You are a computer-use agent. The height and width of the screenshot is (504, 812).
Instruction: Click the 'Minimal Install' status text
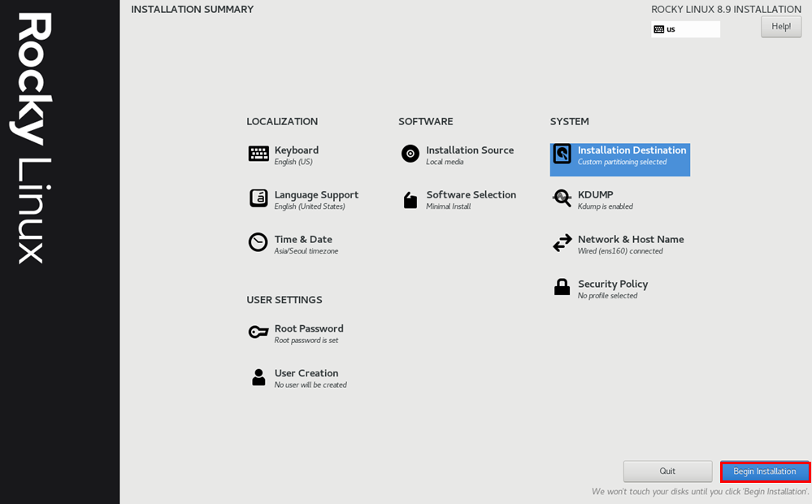[x=449, y=206]
